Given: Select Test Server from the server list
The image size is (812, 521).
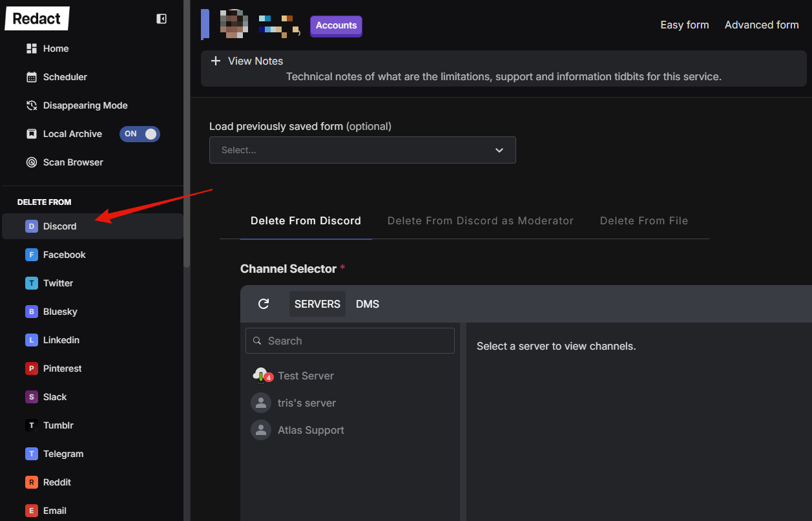Looking at the screenshot, I should (x=306, y=376).
